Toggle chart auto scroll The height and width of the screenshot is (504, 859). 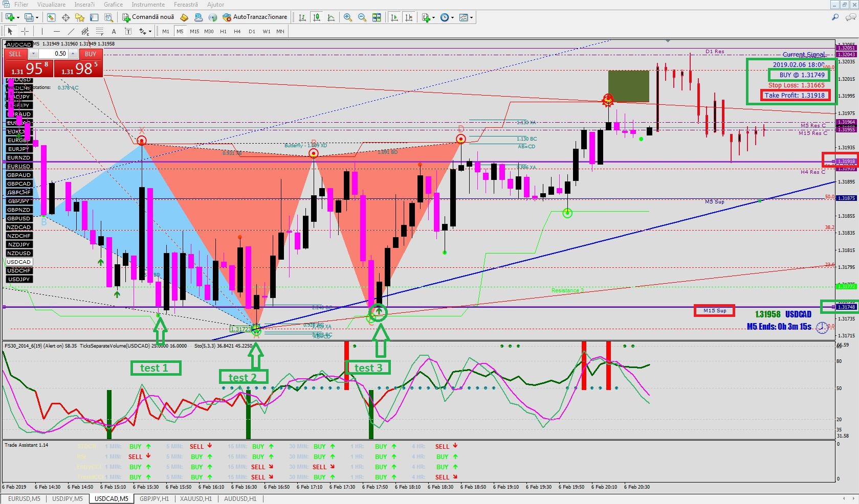coord(394,17)
